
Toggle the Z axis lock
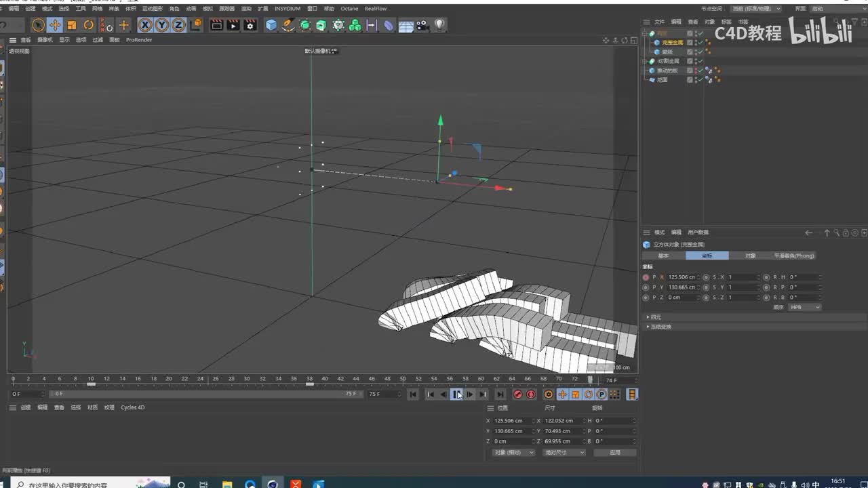tap(178, 25)
